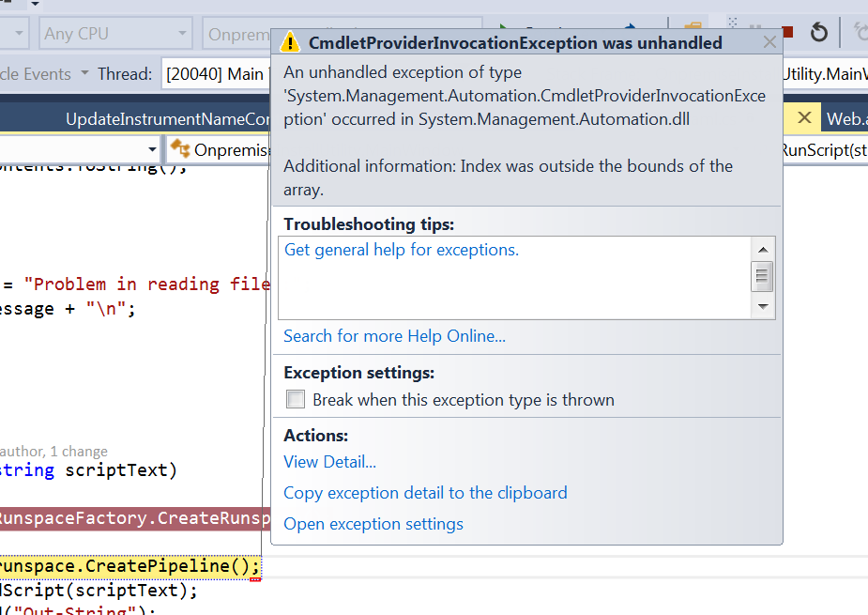Viewport: 868px width, 615px height.
Task: Click the Restart debugging circular arrow icon
Action: pos(817,31)
